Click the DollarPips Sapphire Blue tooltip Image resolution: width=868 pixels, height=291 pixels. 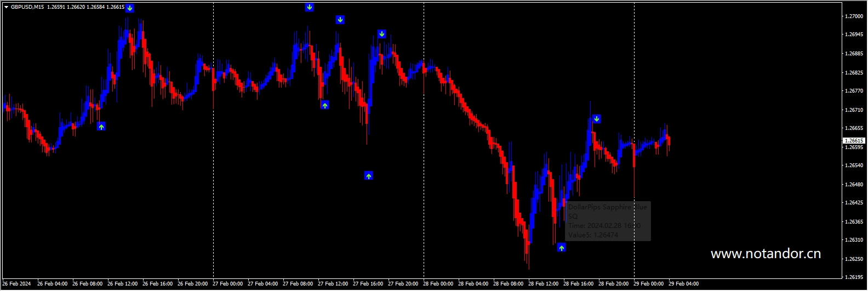tap(608, 221)
